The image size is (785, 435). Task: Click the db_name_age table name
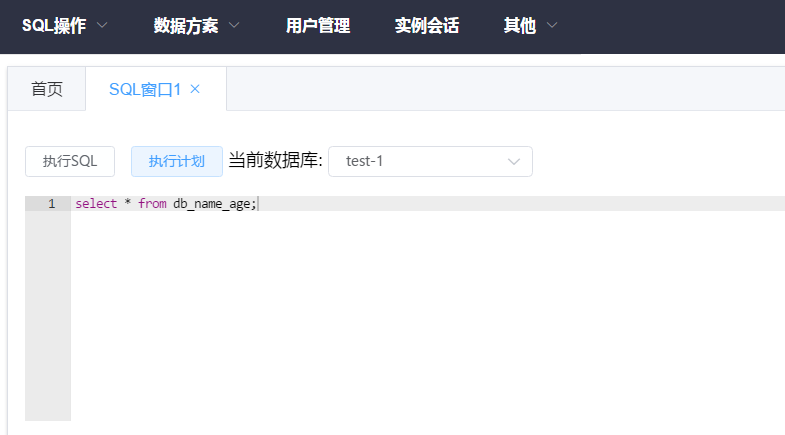212,204
